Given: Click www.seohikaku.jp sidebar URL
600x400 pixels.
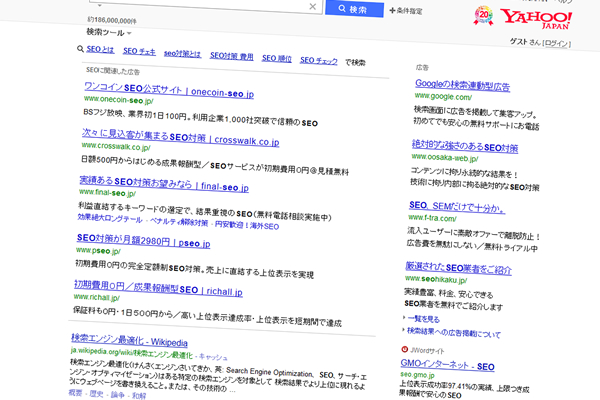Looking at the screenshot, I should click(x=436, y=279).
